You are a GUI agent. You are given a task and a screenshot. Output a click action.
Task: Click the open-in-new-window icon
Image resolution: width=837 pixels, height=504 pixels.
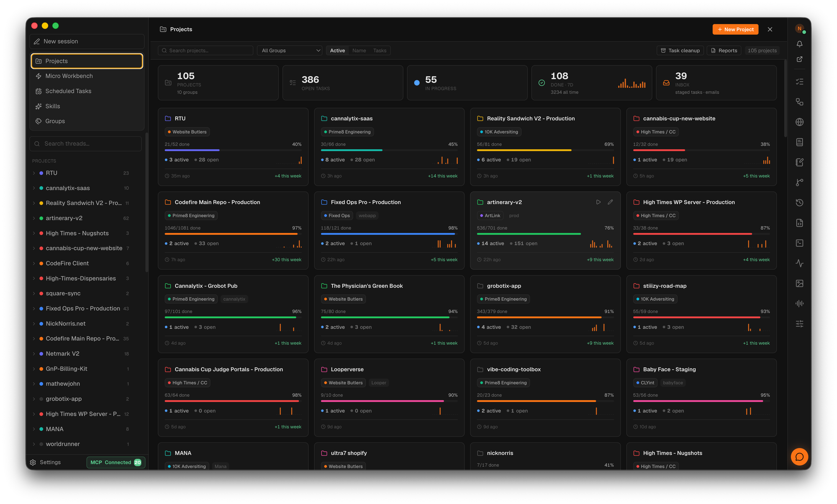799,59
